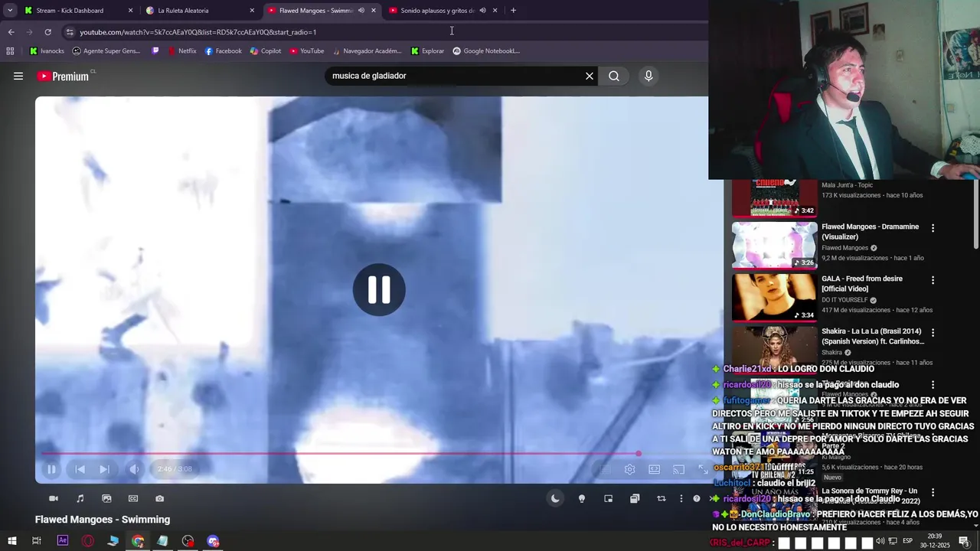Open options for Flawed Mangoes - Dramamine
Viewport: 980px width, 551px height.
[x=933, y=228]
